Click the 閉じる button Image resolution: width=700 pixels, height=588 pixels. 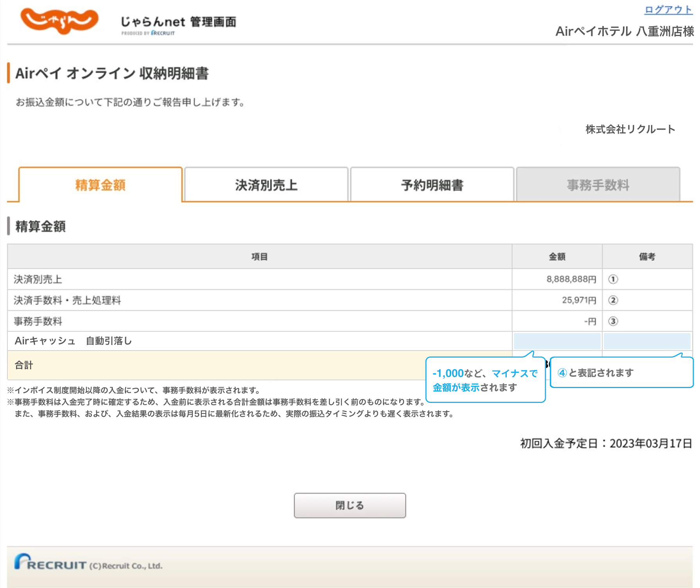tap(350, 505)
